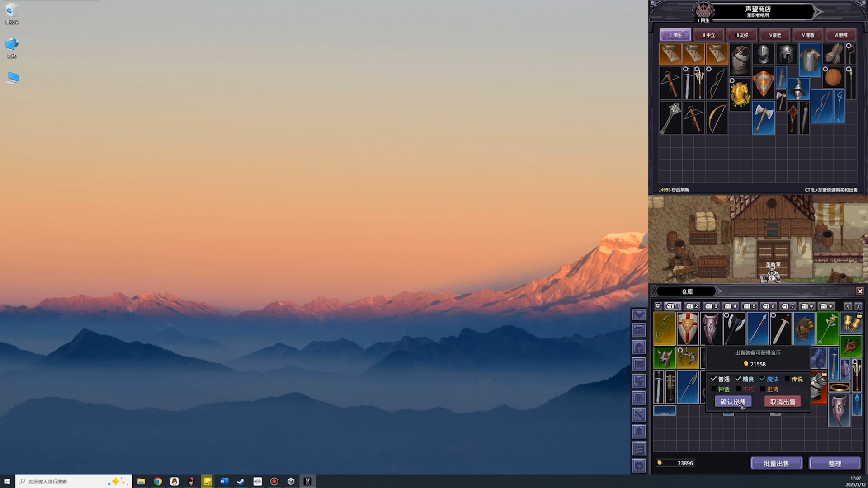Open warehouse bag tab 3
The image size is (868, 488).
(711, 306)
